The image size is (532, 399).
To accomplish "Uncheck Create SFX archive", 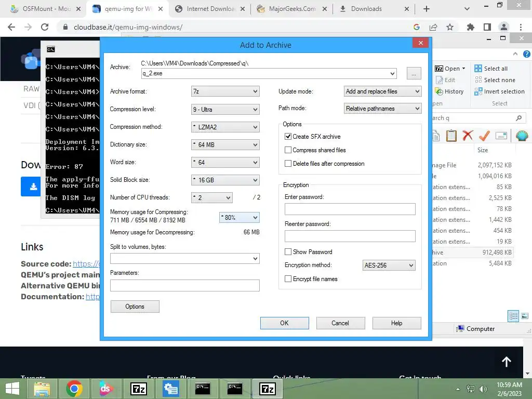I will pos(288,137).
